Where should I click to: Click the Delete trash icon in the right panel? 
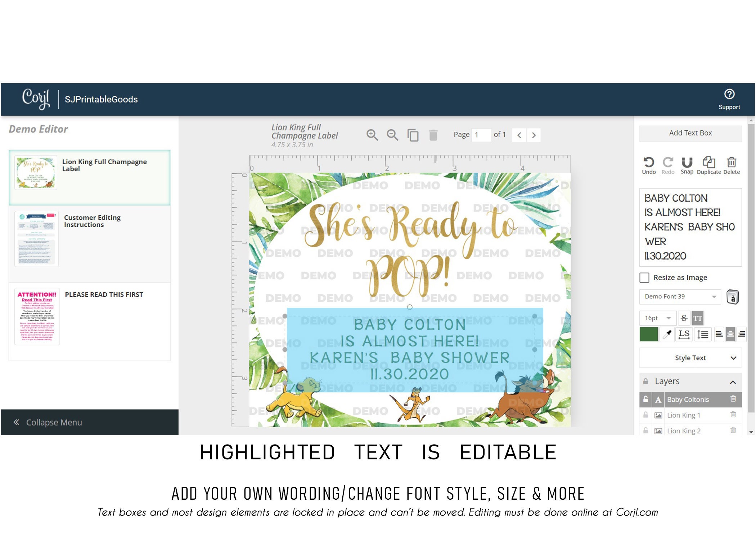tap(732, 162)
